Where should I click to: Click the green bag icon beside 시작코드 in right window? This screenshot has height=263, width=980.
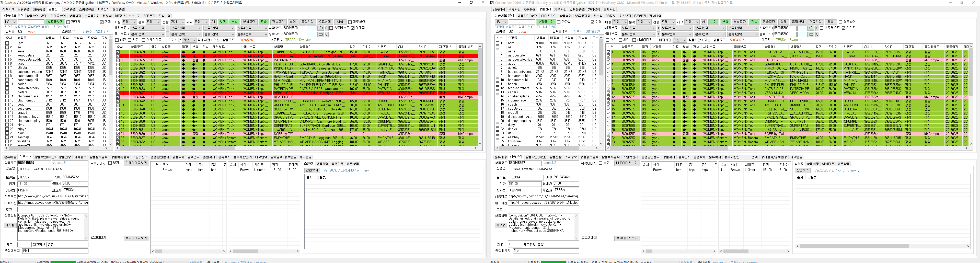[811, 28]
